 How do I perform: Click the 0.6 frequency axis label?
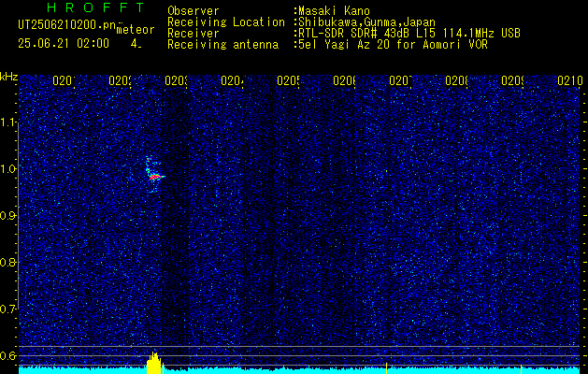(7, 355)
